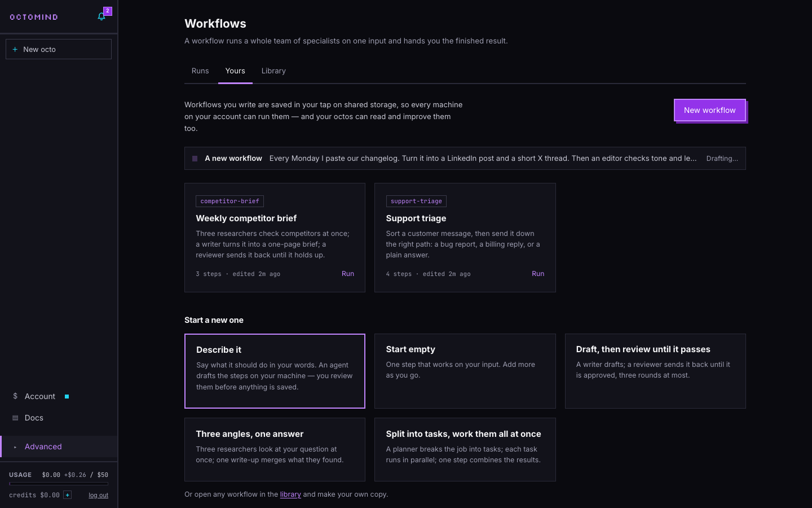Create a New octo
The height and width of the screenshot is (508, 812).
point(59,49)
